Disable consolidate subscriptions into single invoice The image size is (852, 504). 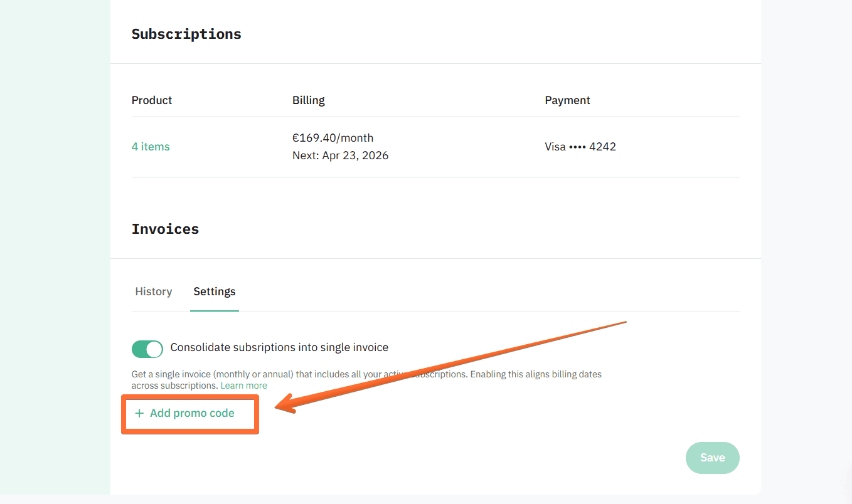[x=147, y=349]
